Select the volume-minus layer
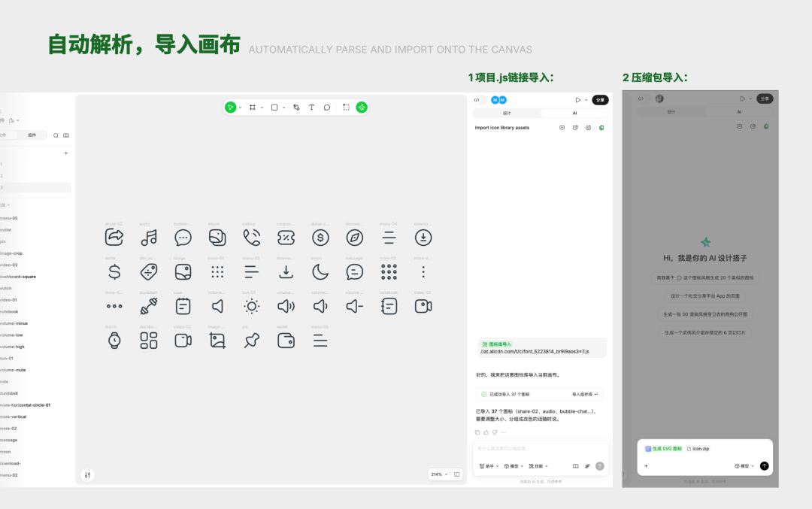812x509 pixels. click(14, 323)
